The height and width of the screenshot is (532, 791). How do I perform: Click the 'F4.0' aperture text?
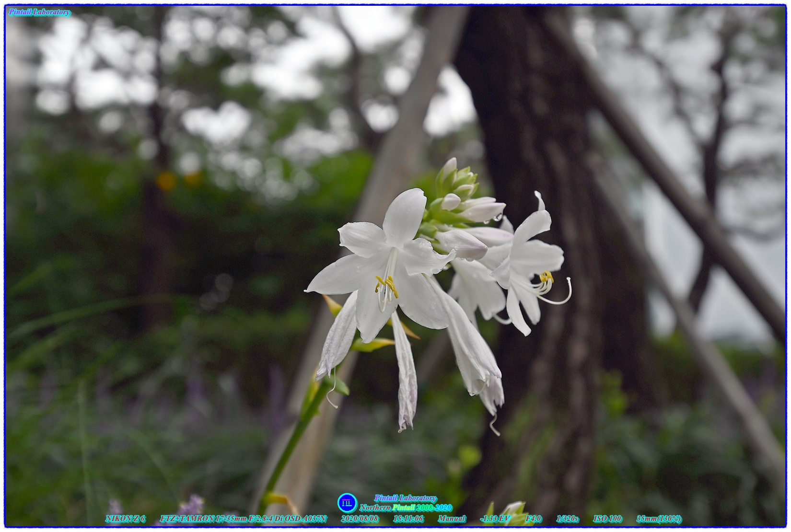[x=533, y=519]
